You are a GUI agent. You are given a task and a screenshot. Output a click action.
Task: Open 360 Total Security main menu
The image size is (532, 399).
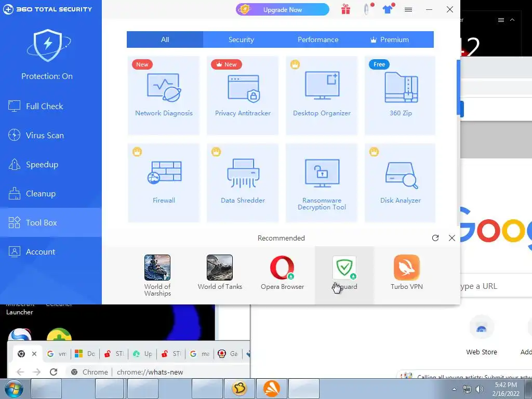coord(408,9)
